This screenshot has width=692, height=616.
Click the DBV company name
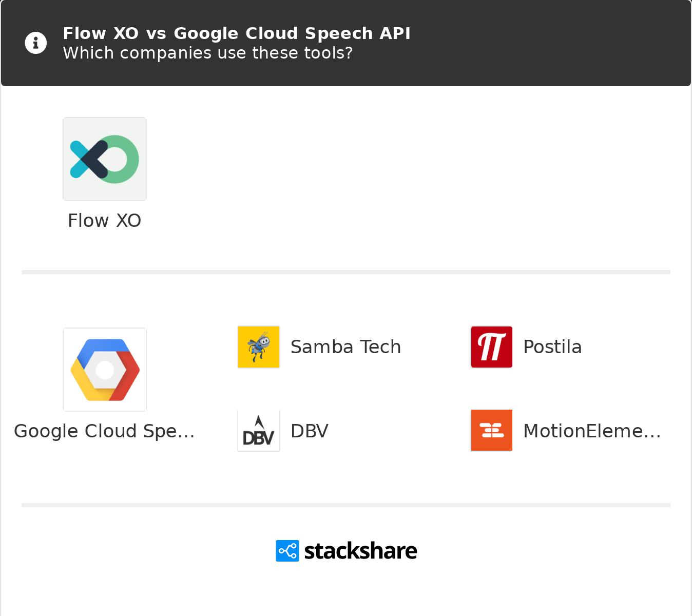(310, 431)
